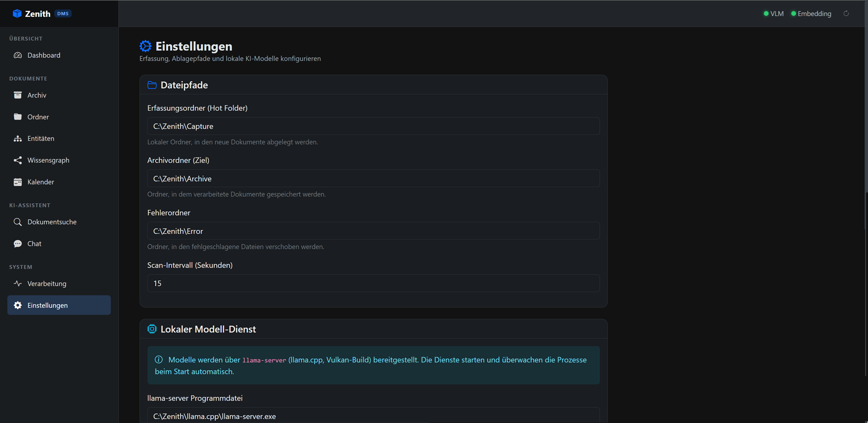Open the Einstellungen menu item
The width and height of the screenshot is (868, 423).
tap(59, 305)
